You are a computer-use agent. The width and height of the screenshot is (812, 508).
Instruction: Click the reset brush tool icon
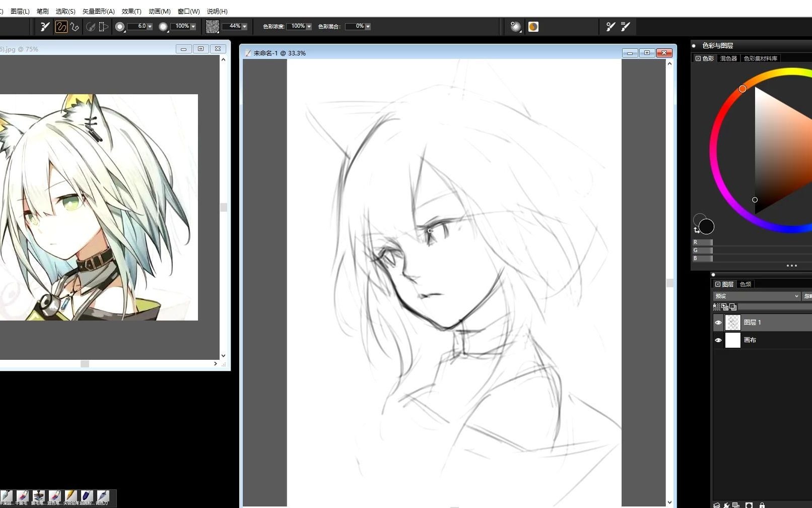45,27
